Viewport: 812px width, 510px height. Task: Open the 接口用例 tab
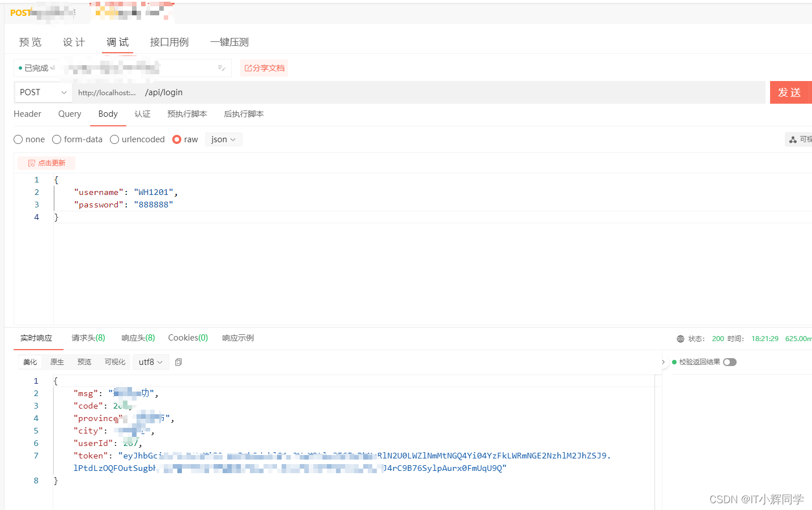[x=169, y=42]
